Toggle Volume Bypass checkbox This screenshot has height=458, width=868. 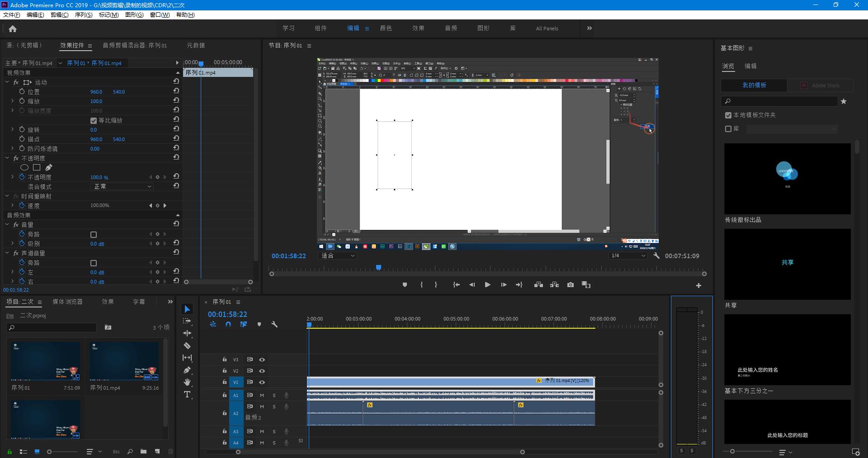pyautogui.click(x=94, y=235)
